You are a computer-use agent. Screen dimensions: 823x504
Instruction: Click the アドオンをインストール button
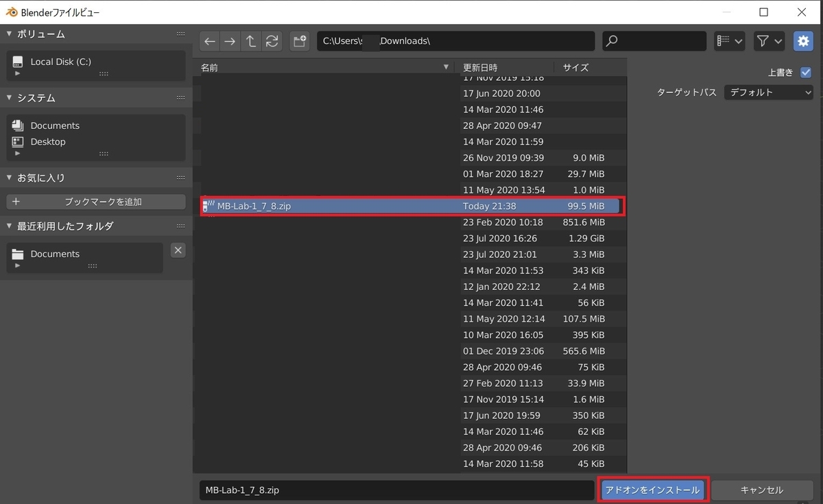[x=653, y=490]
